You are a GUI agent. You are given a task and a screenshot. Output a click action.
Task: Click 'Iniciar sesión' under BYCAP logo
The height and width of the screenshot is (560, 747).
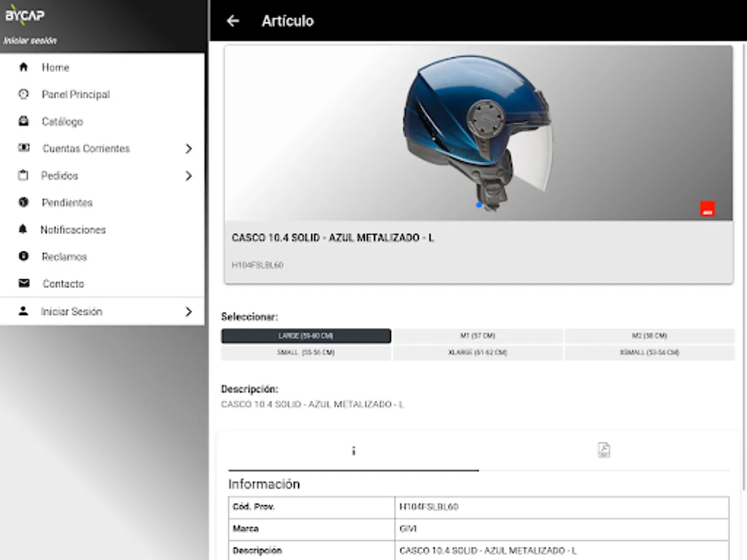click(x=31, y=40)
